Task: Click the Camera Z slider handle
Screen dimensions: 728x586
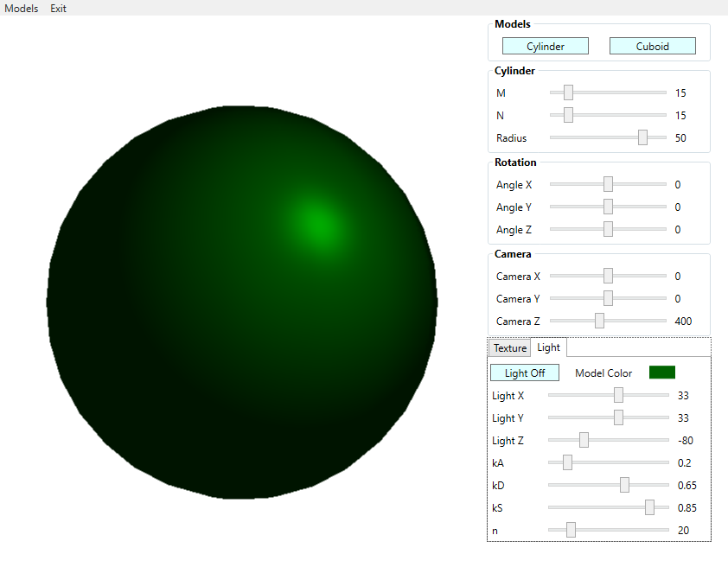Action: click(599, 321)
